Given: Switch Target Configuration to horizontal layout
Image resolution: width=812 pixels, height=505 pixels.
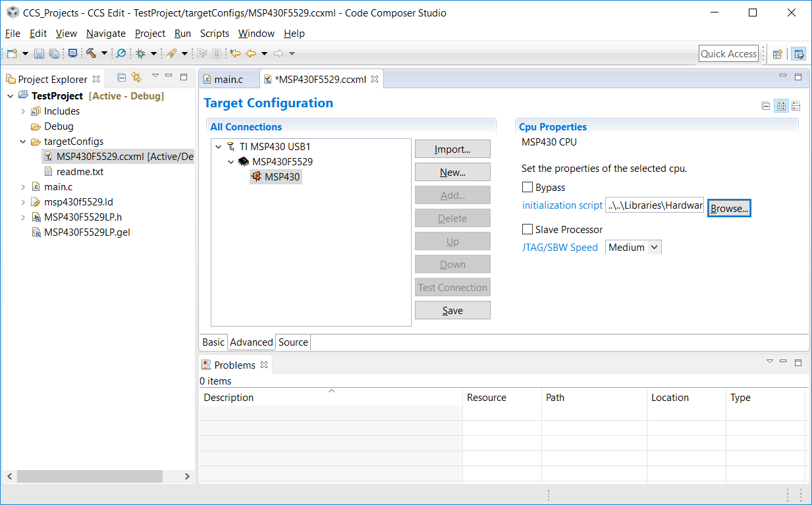Looking at the screenshot, I should pos(781,106).
